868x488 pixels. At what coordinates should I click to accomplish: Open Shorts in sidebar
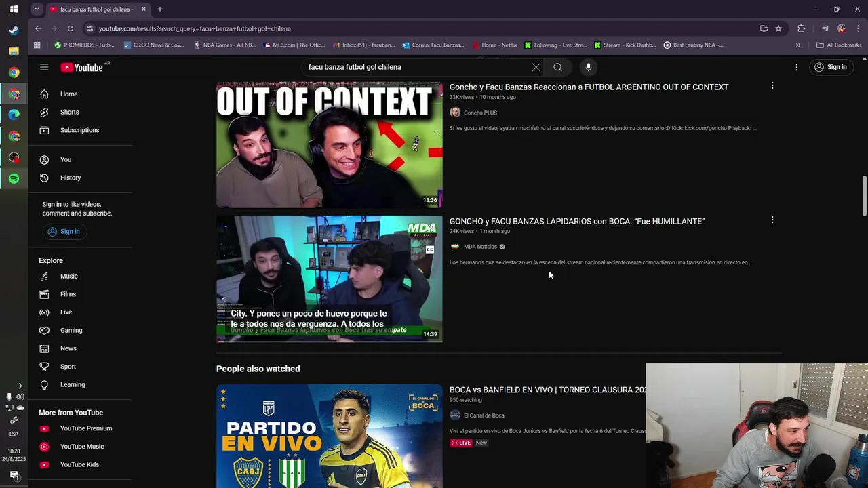[69, 112]
